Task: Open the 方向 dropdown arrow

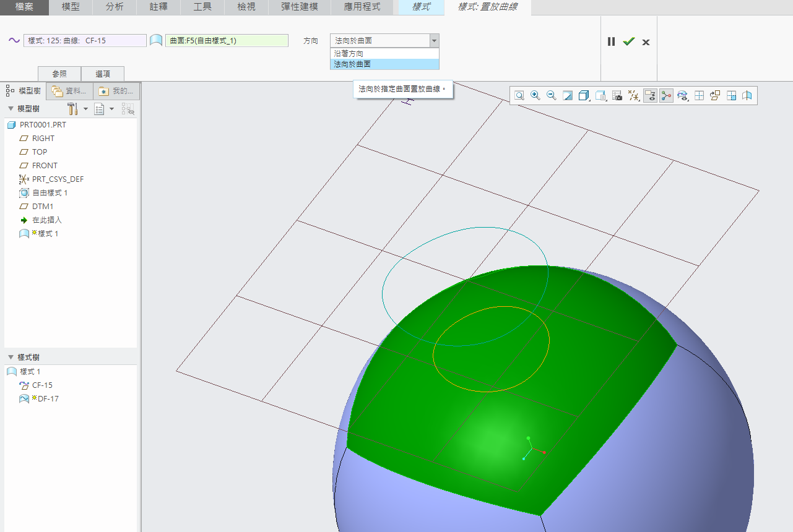Action: 434,41
